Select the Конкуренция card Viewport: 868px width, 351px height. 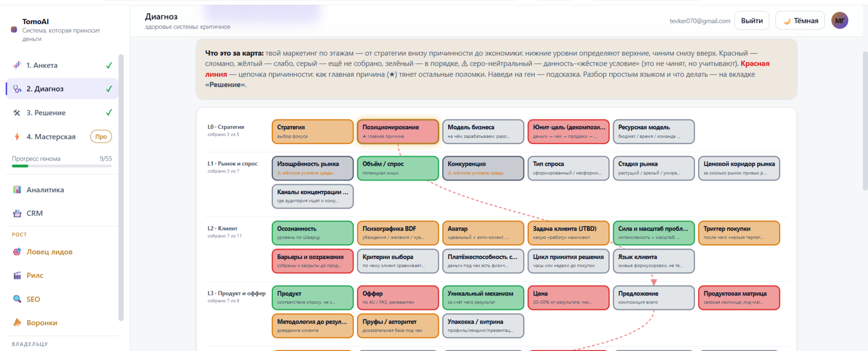click(483, 168)
